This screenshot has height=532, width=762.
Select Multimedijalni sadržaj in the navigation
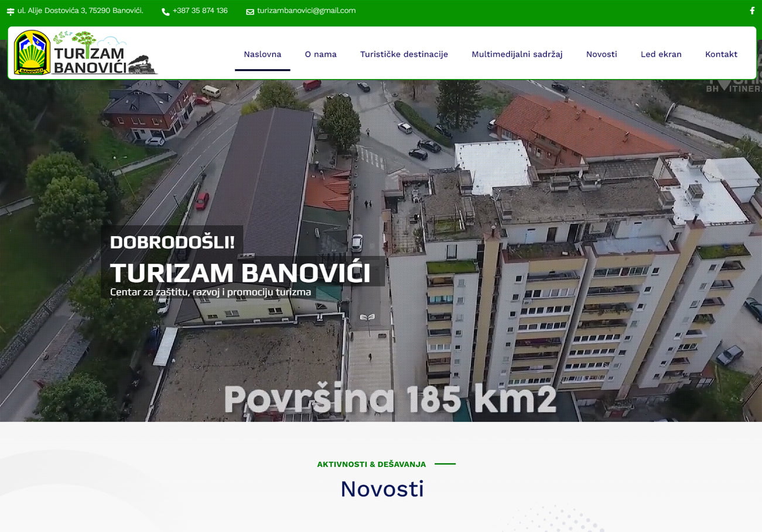[517, 54]
